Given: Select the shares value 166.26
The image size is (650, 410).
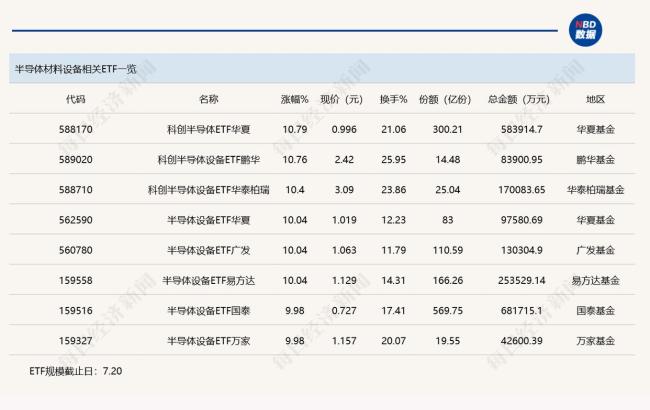Looking at the screenshot, I should click(448, 281).
